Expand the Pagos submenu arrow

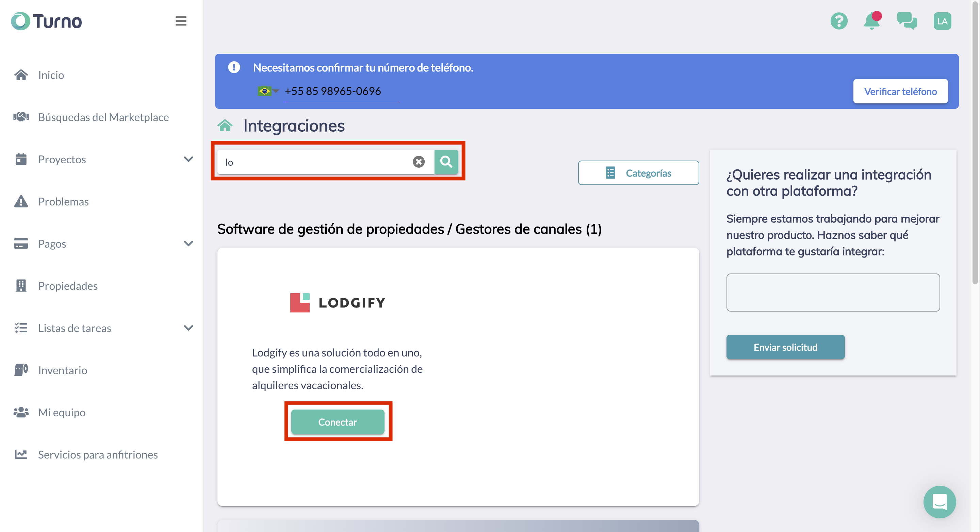point(188,243)
